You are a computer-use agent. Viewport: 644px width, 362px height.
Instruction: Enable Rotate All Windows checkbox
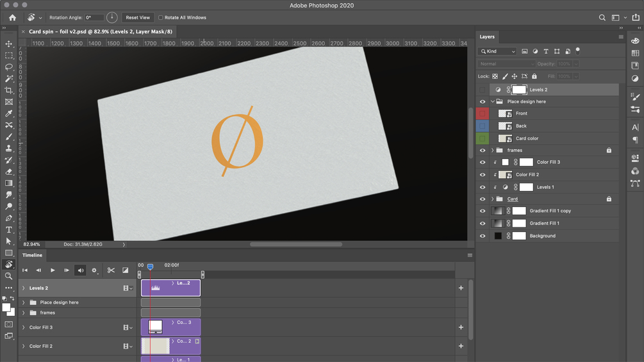pos(161,18)
